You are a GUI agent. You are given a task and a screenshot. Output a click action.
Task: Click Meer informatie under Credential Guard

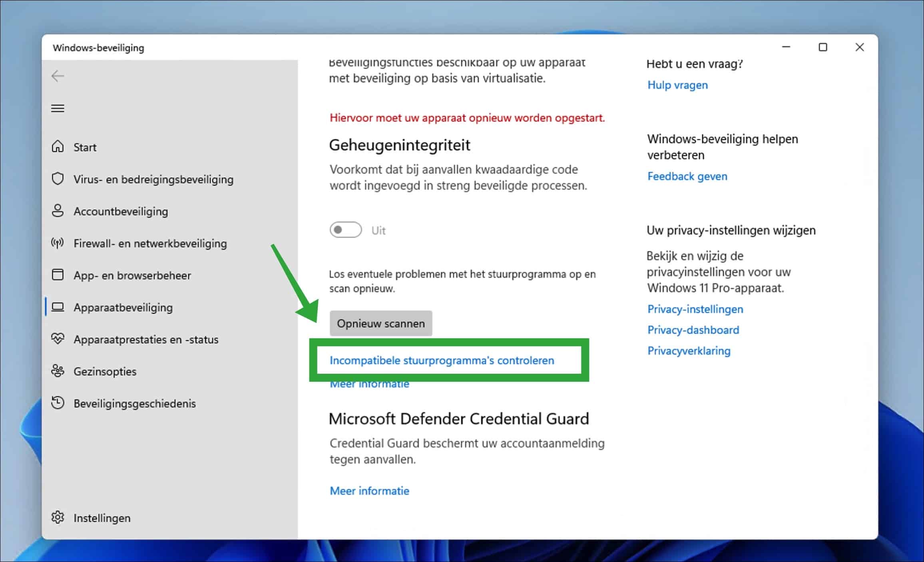click(369, 491)
